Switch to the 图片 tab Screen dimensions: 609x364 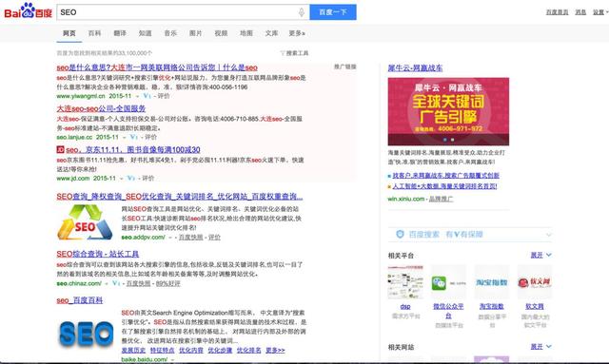[x=195, y=33]
